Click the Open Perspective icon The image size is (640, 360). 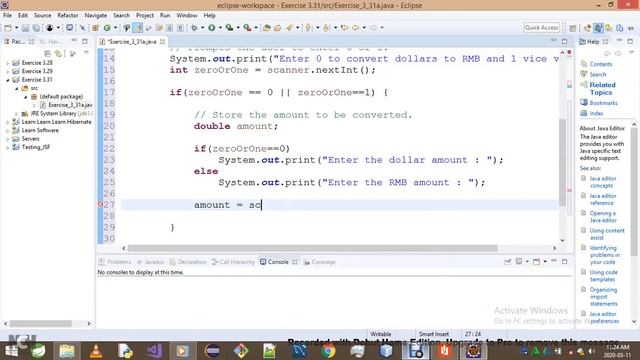[x=572, y=28]
